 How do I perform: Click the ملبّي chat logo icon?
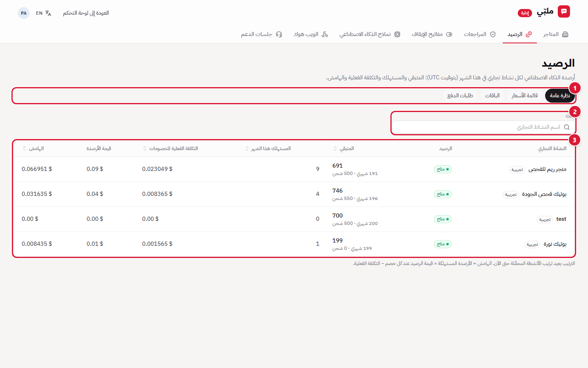(564, 11)
